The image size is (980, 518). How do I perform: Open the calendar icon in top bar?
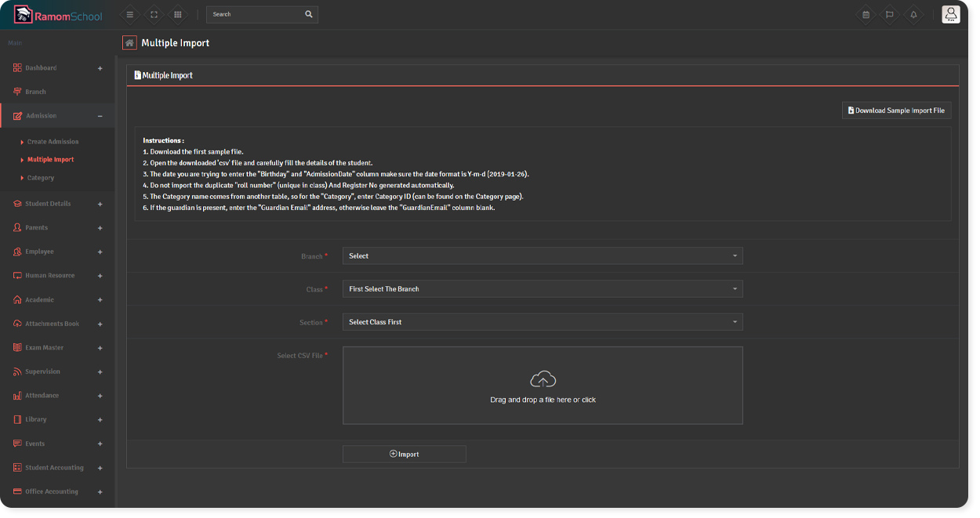[x=866, y=14]
